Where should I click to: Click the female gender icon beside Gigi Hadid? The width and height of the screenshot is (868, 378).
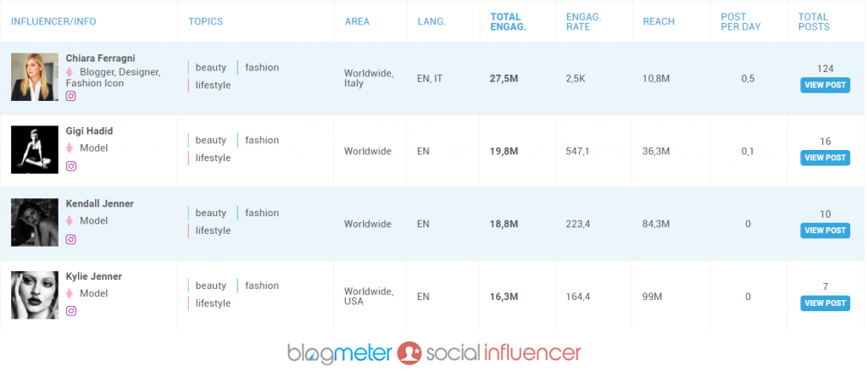(x=71, y=148)
